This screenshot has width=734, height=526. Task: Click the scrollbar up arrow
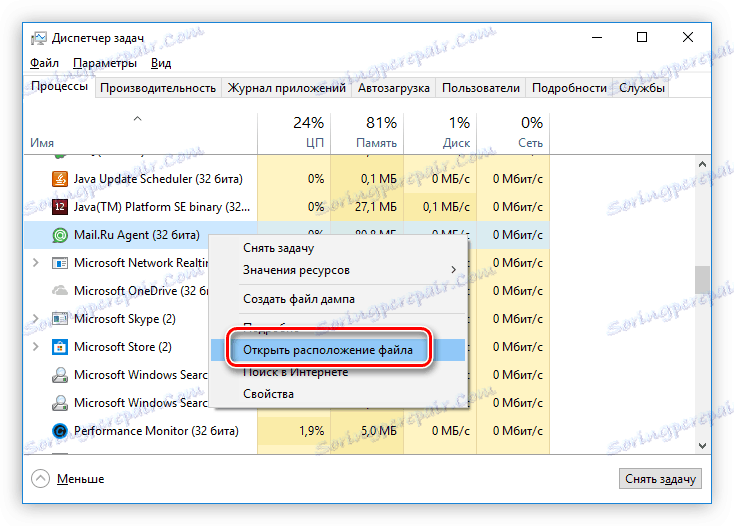tap(702, 164)
